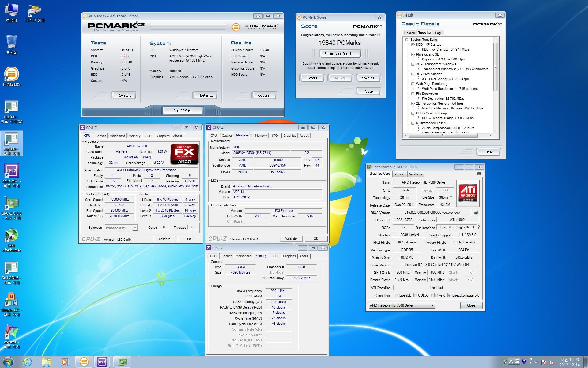The width and height of the screenshot is (588, 368).
Task: Select the highlighted capture shortcut icon
Action: [x=12, y=144]
